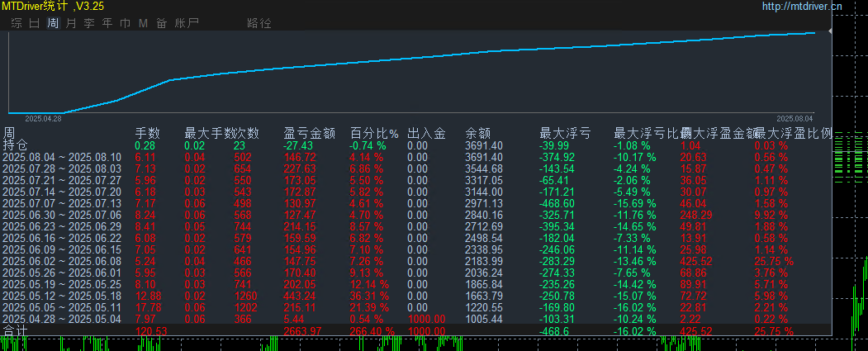Click the 2025.08.04 chart end date
The width and height of the screenshot is (868, 351).
(x=794, y=118)
